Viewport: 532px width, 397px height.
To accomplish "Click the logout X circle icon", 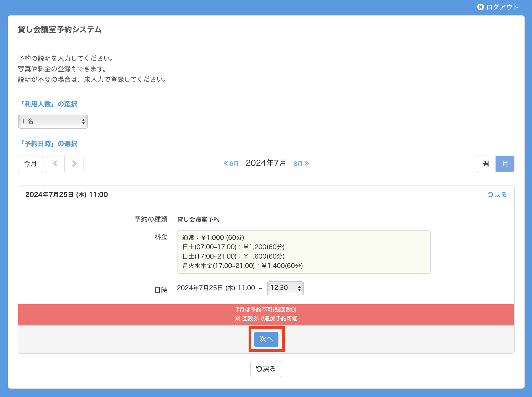I will [481, 7].
